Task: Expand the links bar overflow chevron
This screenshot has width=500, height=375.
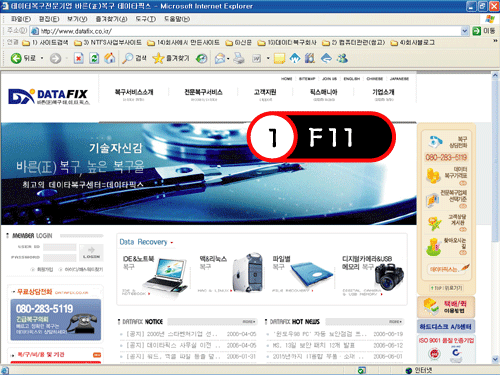Action: (x=495, y=41)
